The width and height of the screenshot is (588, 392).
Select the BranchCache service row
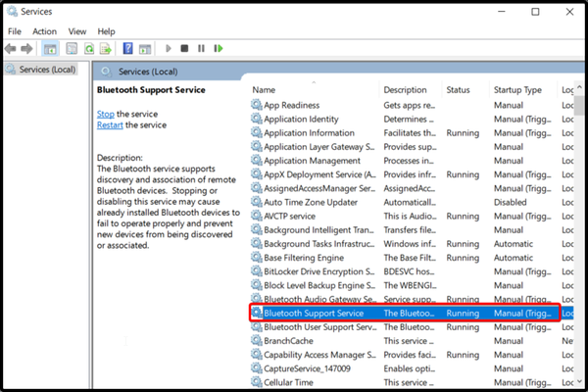(288, 341)
